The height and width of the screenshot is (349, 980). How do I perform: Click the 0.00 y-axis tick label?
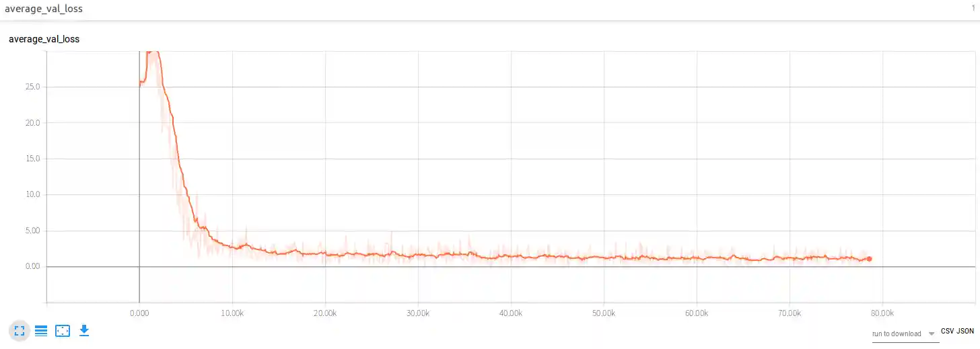[32, 266]
